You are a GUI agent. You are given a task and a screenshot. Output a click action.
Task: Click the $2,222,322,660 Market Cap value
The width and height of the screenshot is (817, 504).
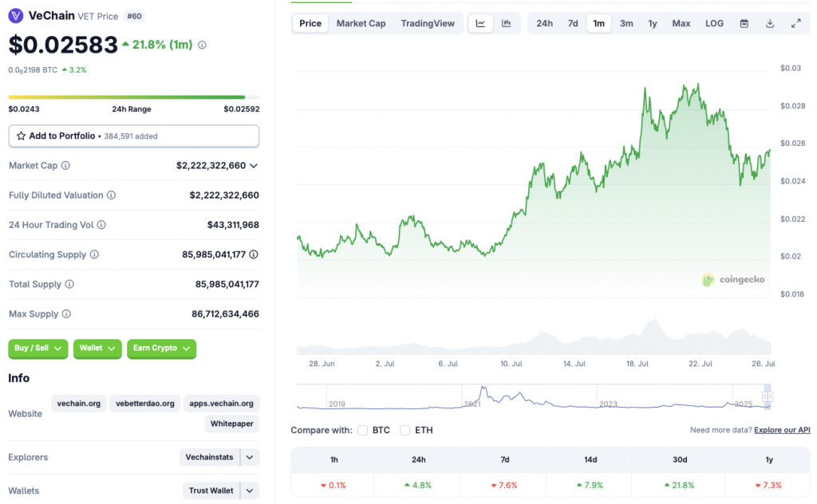tap(211, 166)
